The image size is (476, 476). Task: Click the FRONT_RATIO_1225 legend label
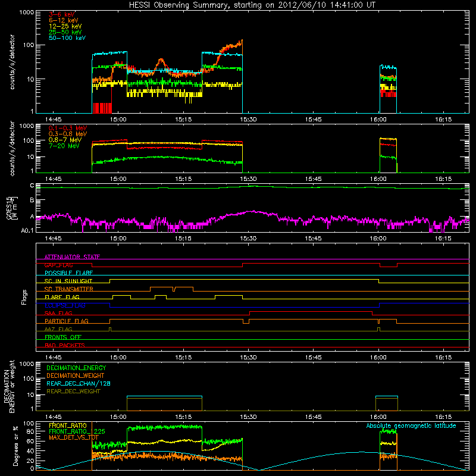coord(77,431)
